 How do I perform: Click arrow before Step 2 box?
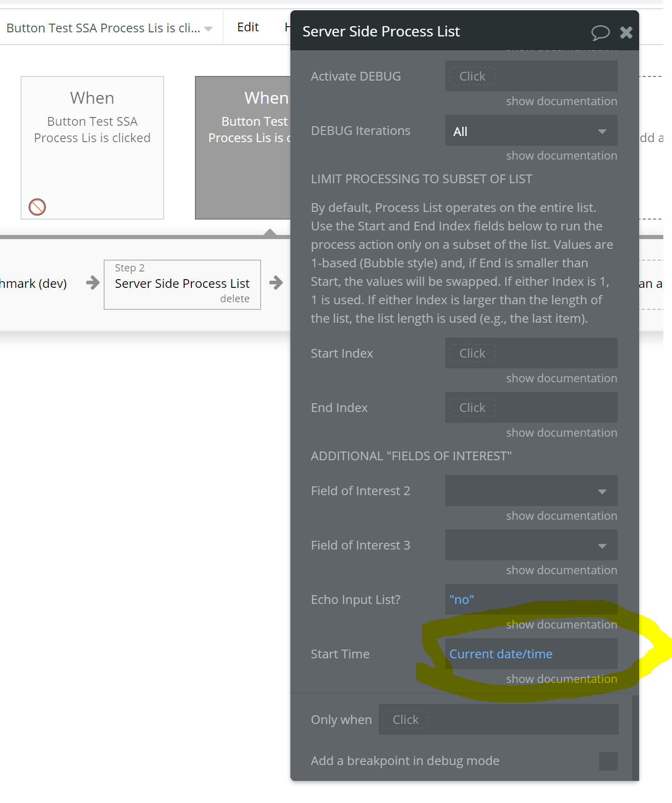93,282
